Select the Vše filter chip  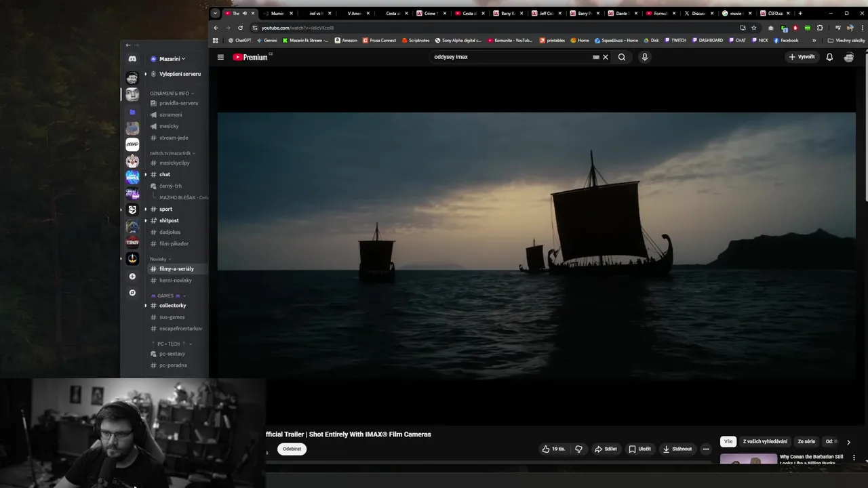[x=728, y=441]
